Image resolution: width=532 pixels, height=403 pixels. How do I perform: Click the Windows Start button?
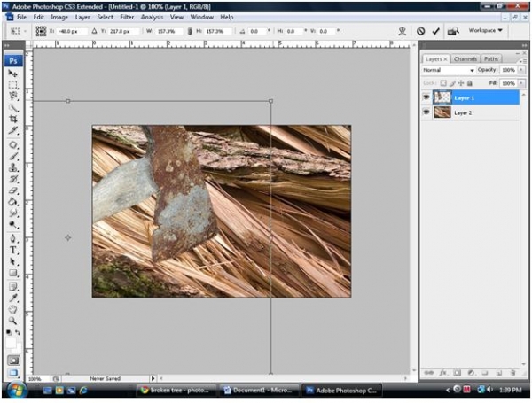pyautogui.click(x=16, y=390)
